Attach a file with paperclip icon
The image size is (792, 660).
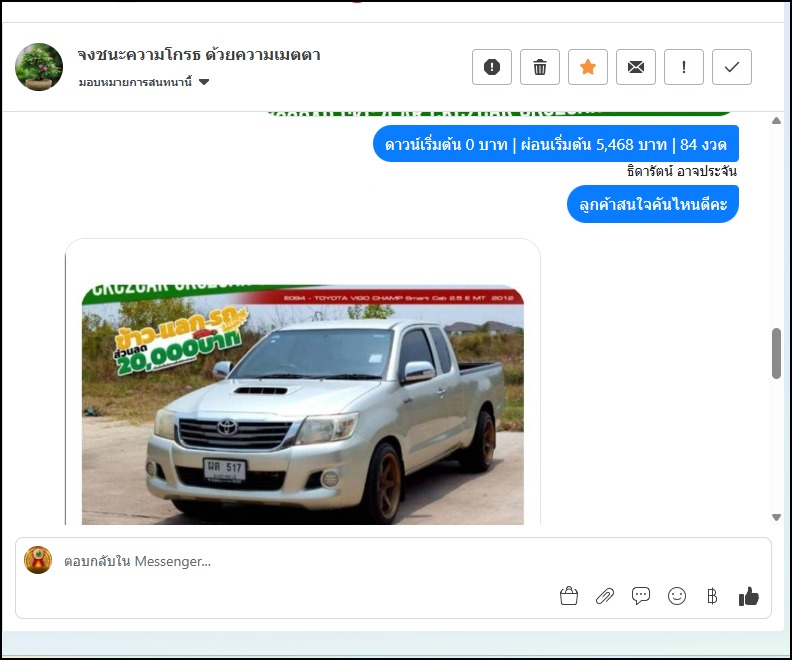click(x=605, y=596)
